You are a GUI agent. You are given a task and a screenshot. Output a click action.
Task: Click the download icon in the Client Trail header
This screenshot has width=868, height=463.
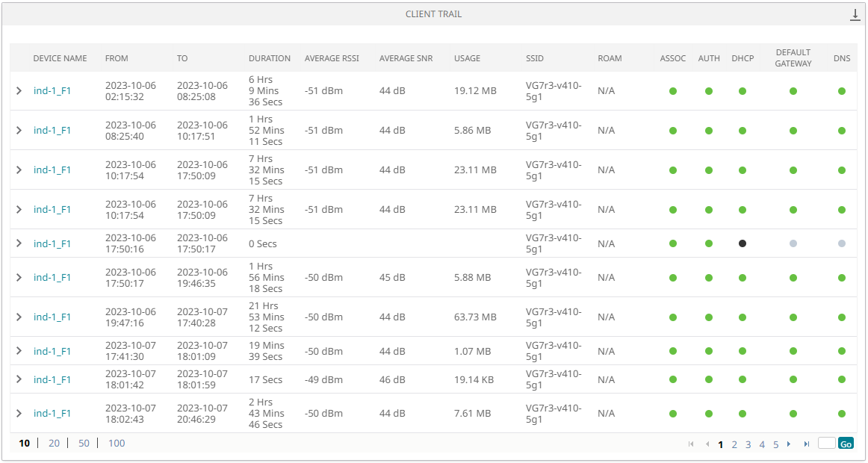click(x=855, y=13)
